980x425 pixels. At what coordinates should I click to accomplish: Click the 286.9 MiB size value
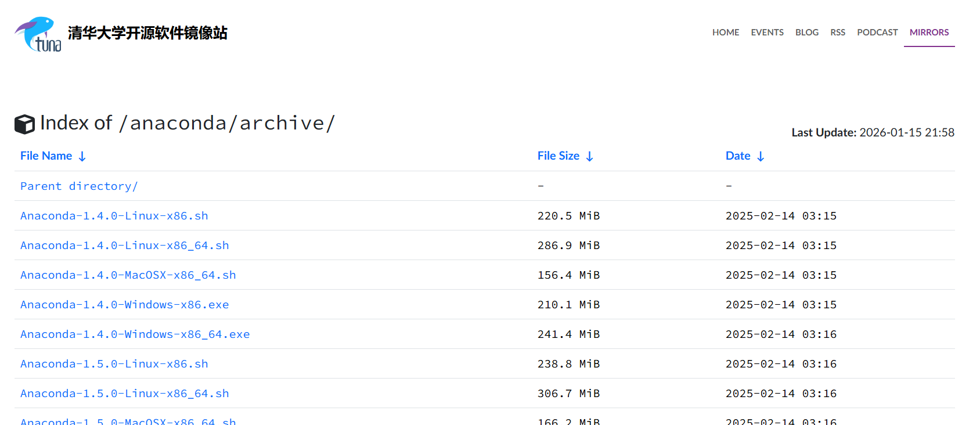pos(569,246)
